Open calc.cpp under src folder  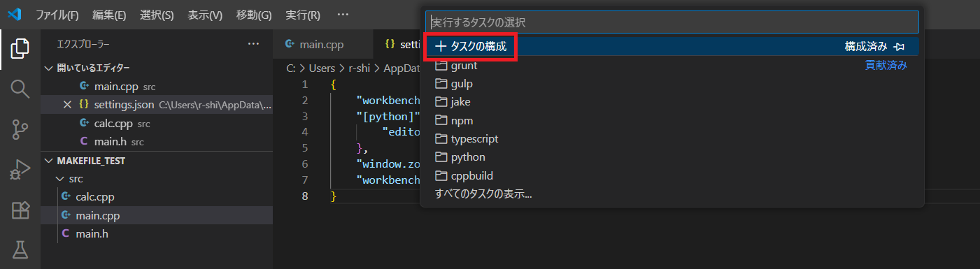157,197
